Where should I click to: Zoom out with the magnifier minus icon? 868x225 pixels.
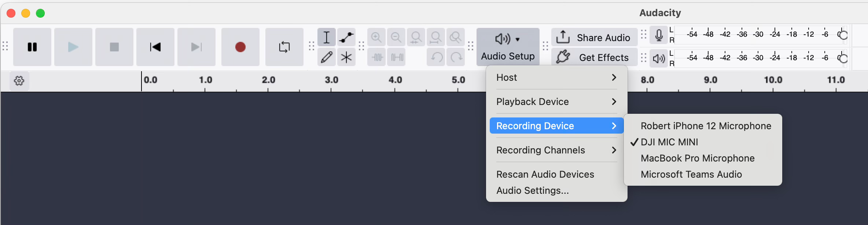pos(396,37)
